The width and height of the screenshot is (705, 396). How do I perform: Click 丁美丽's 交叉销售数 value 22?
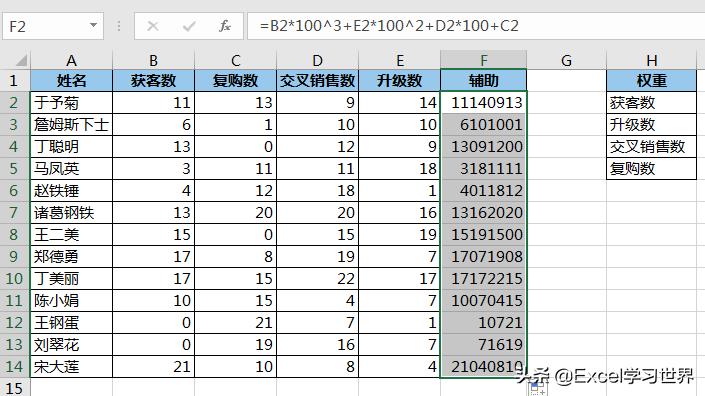[317, 279]
